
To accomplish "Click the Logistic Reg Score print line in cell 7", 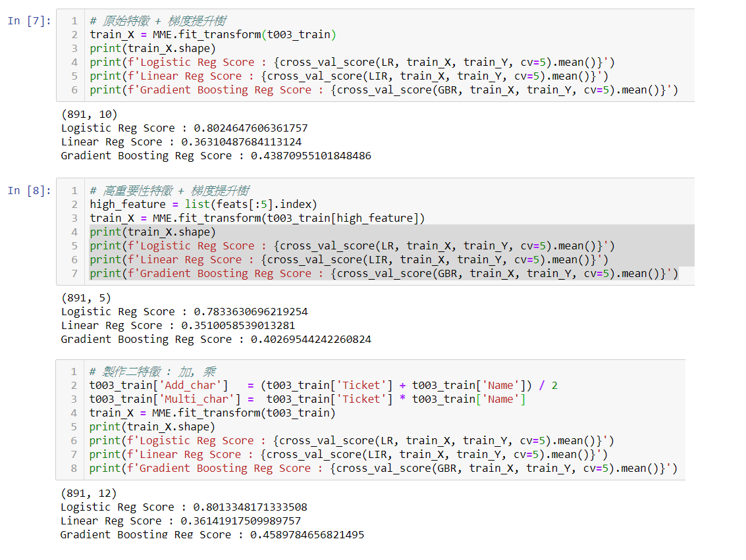I will [352, 63].
